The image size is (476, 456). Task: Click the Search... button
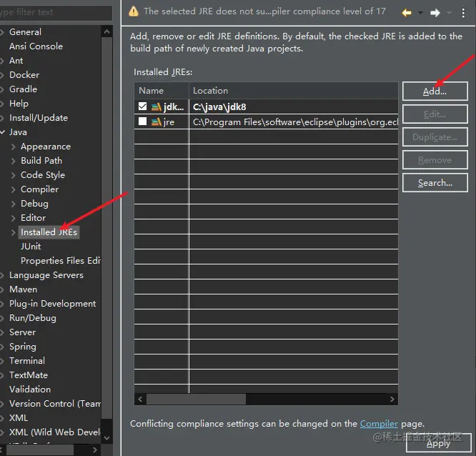[x=435, y=183]
